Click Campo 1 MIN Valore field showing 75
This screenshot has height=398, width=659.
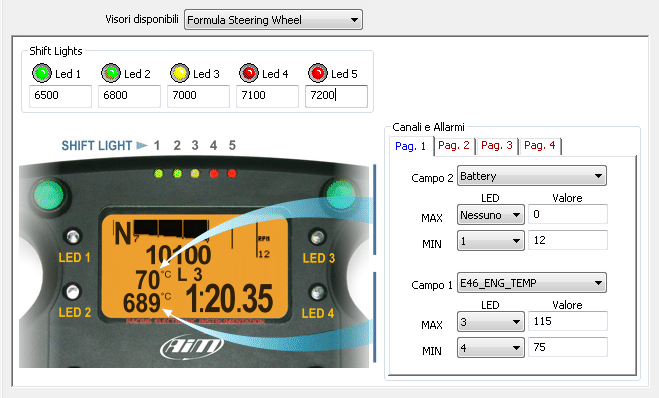567,347
